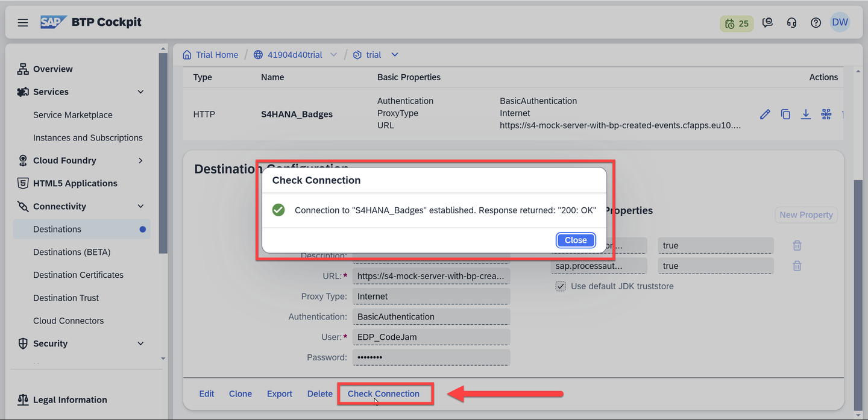Check connection via the network icon in Actions
The image size is (868, 420).
(826, 114)
